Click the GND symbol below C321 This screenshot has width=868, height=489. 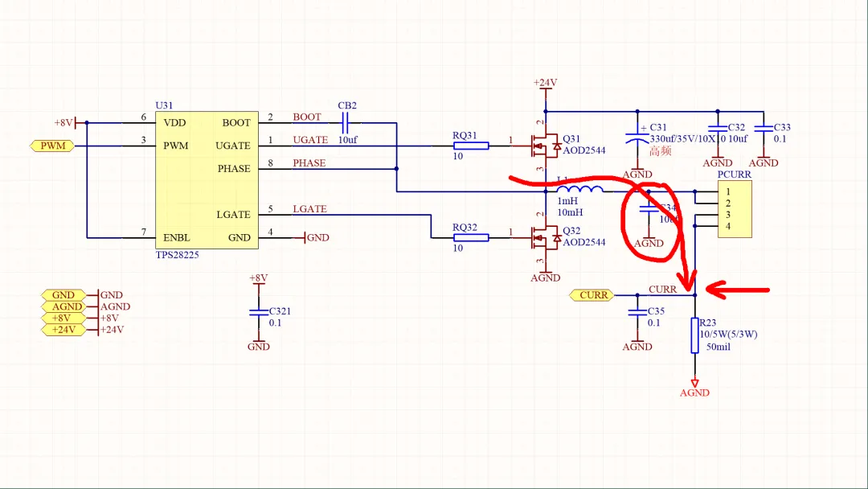coord(259,346)
